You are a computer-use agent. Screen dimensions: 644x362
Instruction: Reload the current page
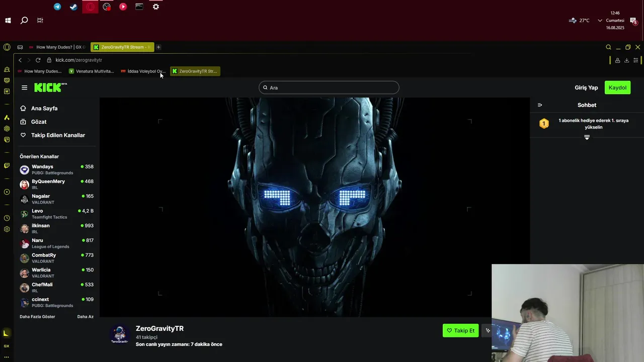[38, 60]
